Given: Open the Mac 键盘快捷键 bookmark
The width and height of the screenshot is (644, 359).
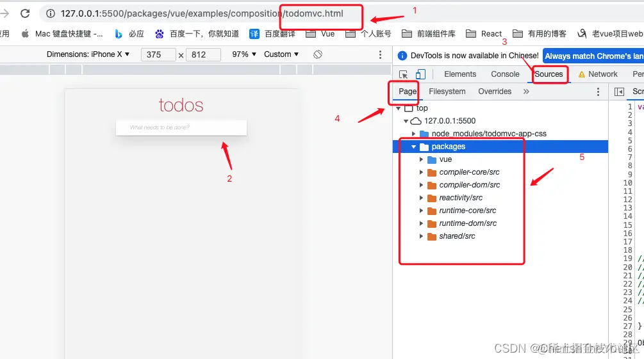Looking at the screenshot, I should [x=62, y=34].
